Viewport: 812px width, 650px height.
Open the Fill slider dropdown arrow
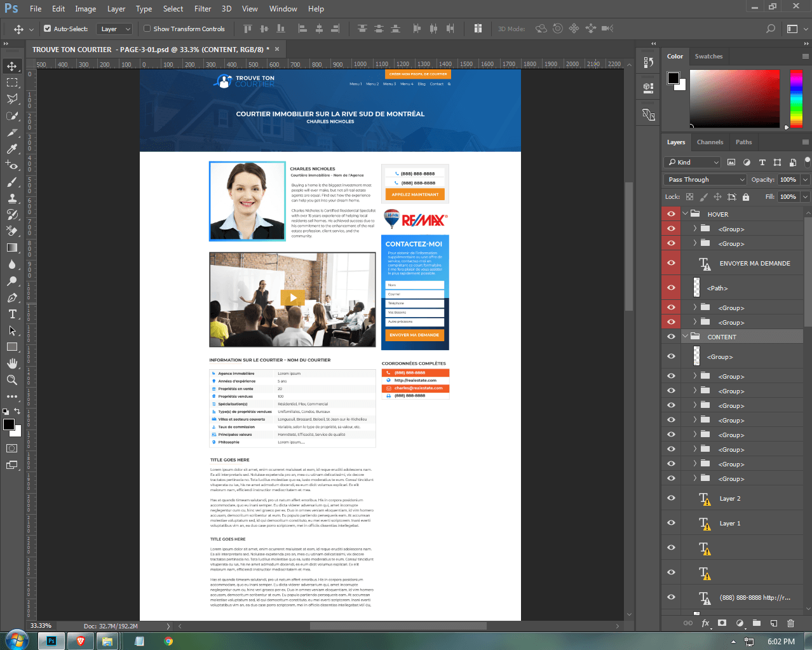click(805, 197)
